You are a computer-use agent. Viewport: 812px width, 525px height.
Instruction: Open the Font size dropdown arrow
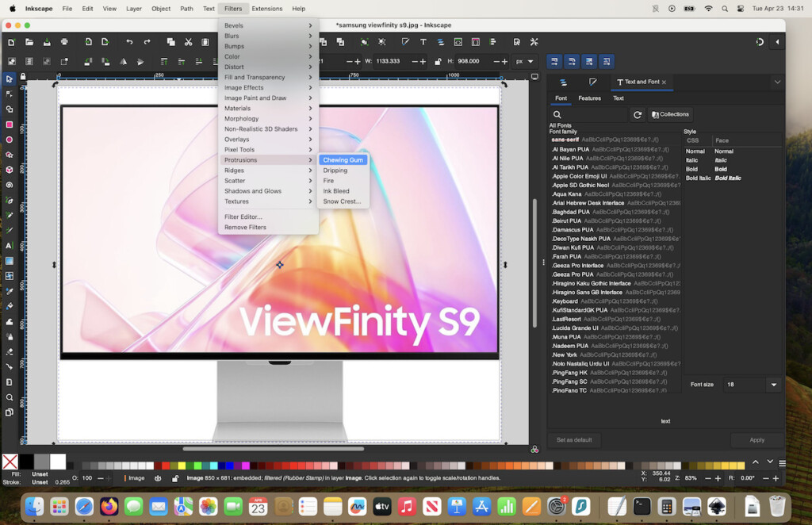pyautogui.click(x=774, y=385)
